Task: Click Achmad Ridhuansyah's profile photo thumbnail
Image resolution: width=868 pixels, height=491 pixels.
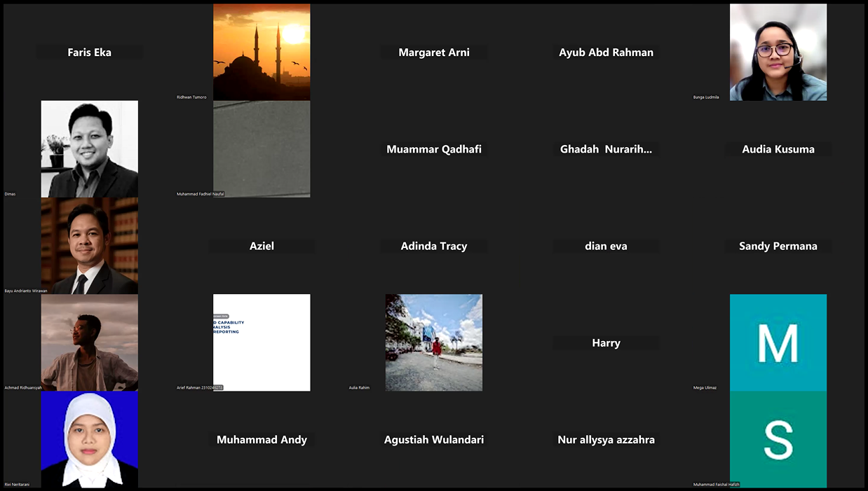Action: pyautogui.click(x=89, y=343)
